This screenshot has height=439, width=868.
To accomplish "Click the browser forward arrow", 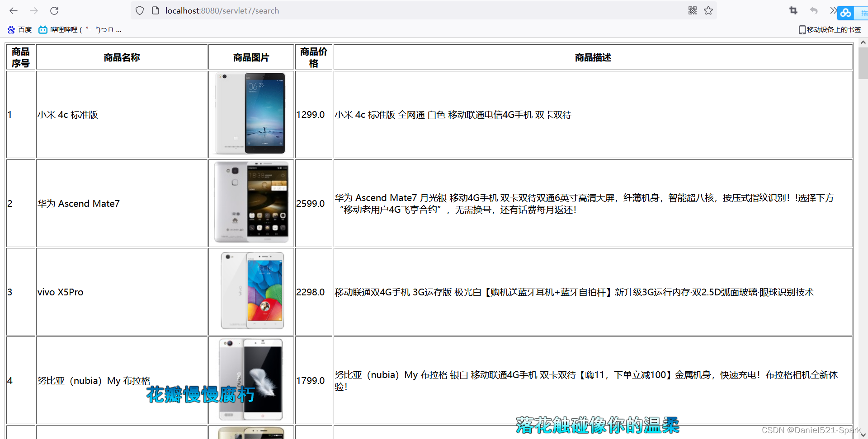I will pyautogui.click(x=34, y=11).
